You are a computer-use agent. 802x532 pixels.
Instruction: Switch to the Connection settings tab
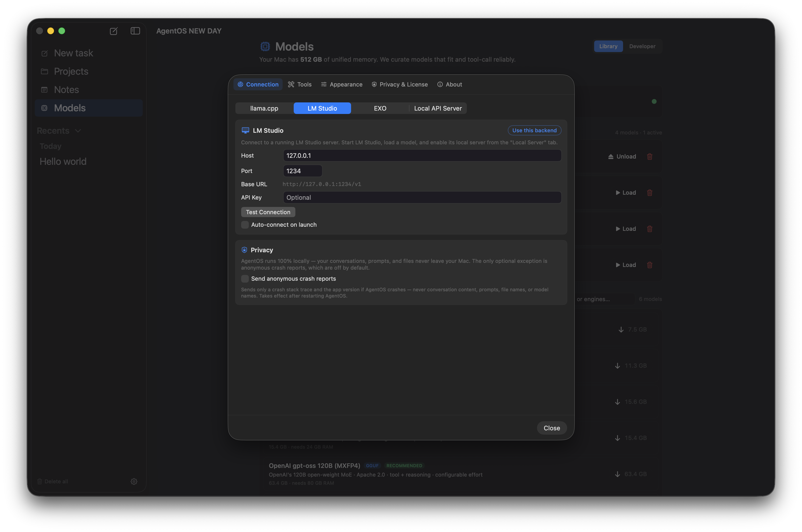(258, 85)
